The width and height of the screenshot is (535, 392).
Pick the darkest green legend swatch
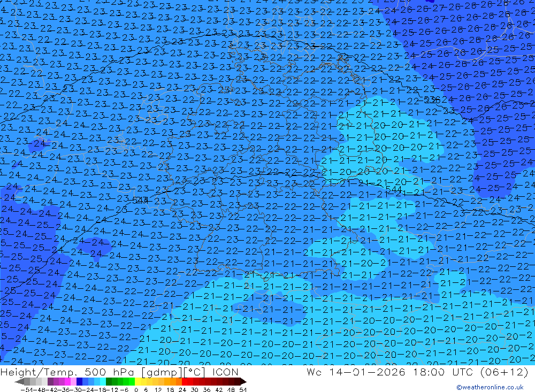[109, 382]
